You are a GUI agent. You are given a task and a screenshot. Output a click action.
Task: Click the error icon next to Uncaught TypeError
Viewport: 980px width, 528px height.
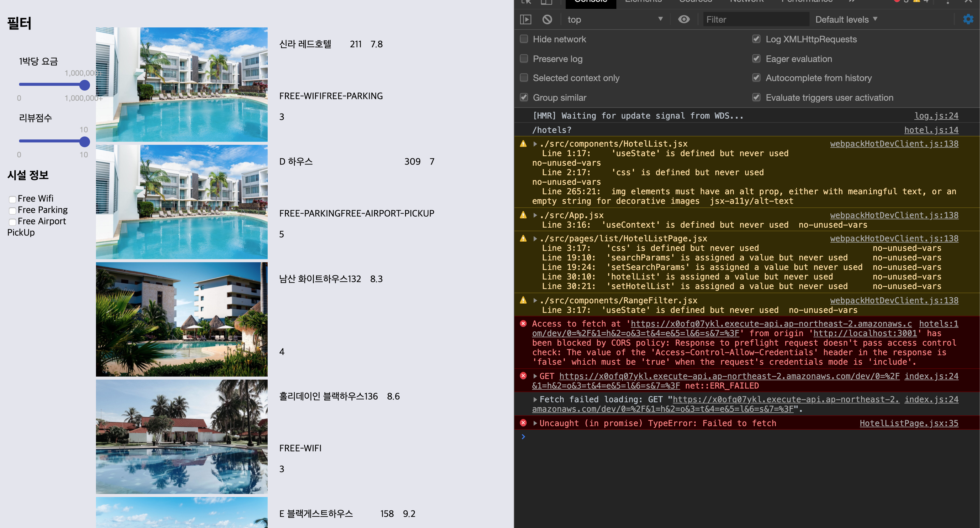tap(523, 423)
